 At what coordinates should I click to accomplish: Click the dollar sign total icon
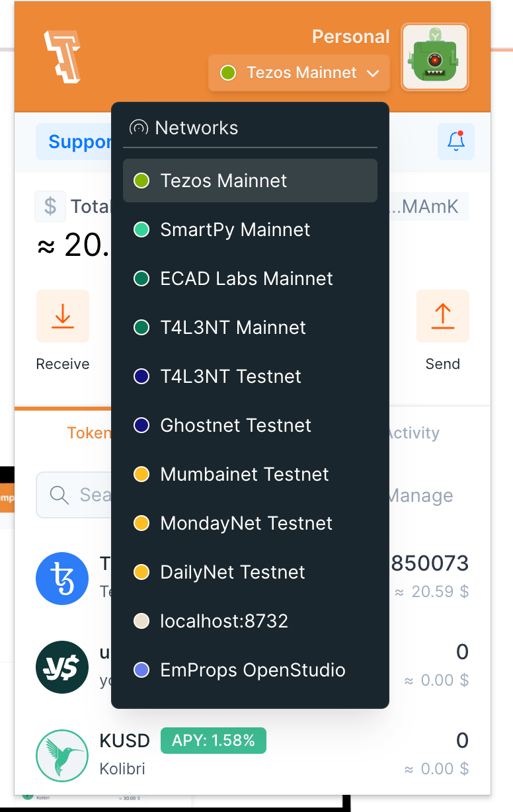coord(50,206)
